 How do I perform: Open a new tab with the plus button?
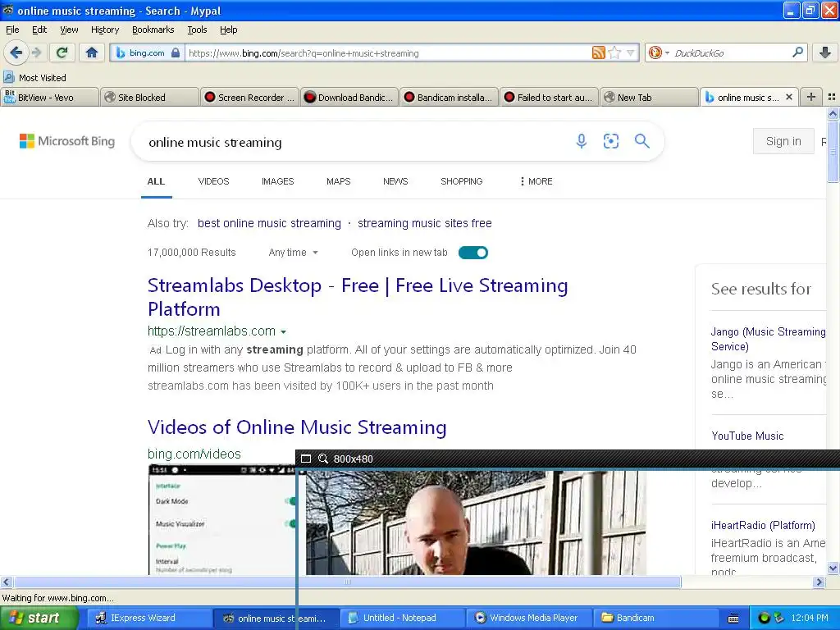click(x=811, y=97)
